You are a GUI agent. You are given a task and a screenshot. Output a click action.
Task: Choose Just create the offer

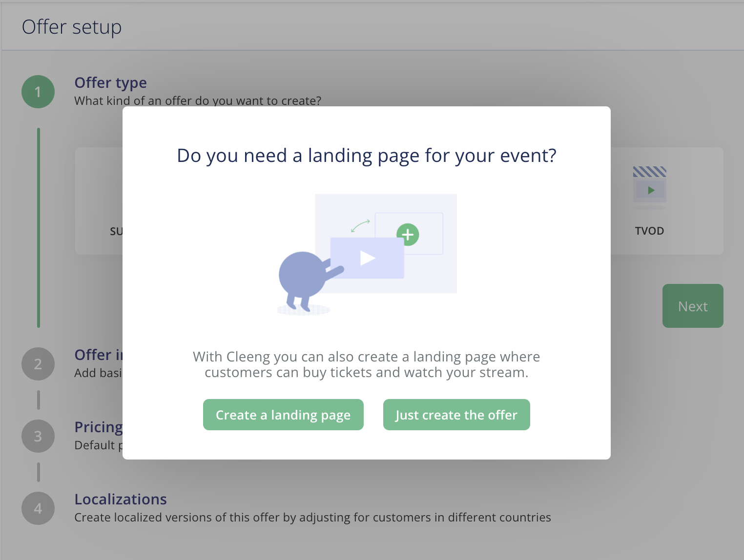tap(456, 415)
